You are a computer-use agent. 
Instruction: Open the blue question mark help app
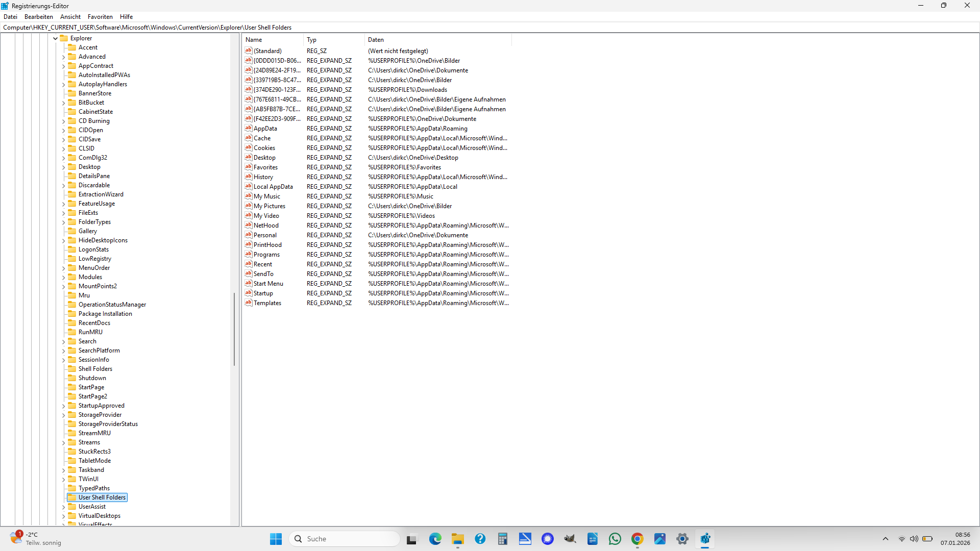(x=480, y=539)
